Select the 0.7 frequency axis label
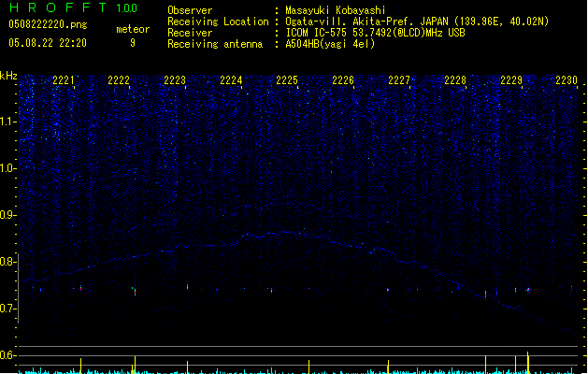This screenshot has width=588, height=374. [8, 308]
